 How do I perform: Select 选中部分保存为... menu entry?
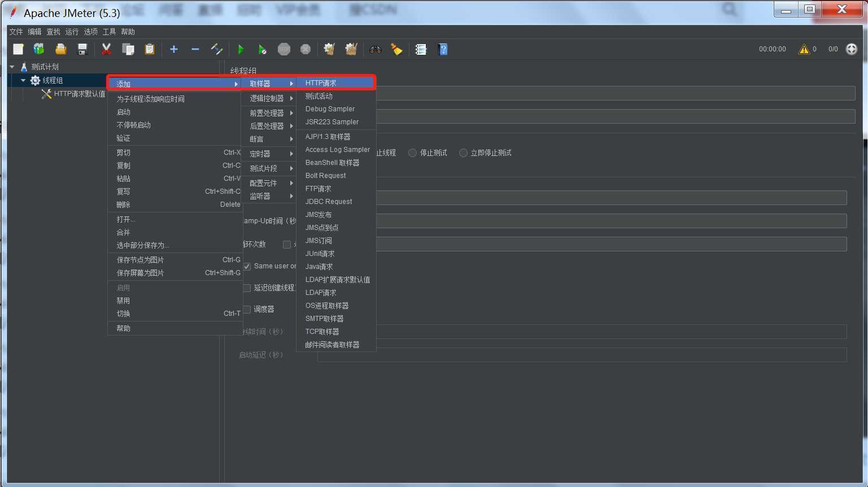pyautogui.click(x=175, y=245)
